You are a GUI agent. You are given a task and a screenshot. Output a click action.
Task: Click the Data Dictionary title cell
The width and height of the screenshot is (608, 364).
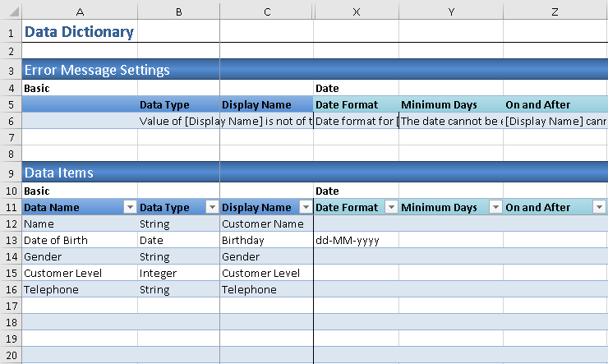79,32
